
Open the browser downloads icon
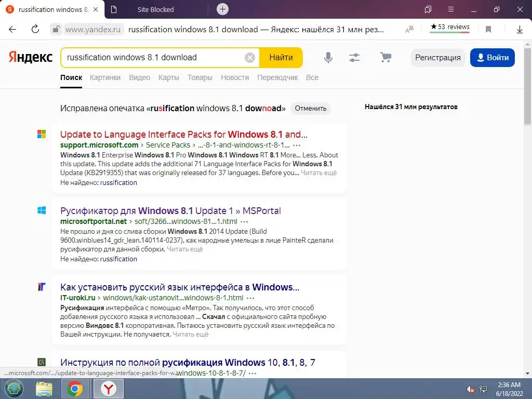coord(520,30)
